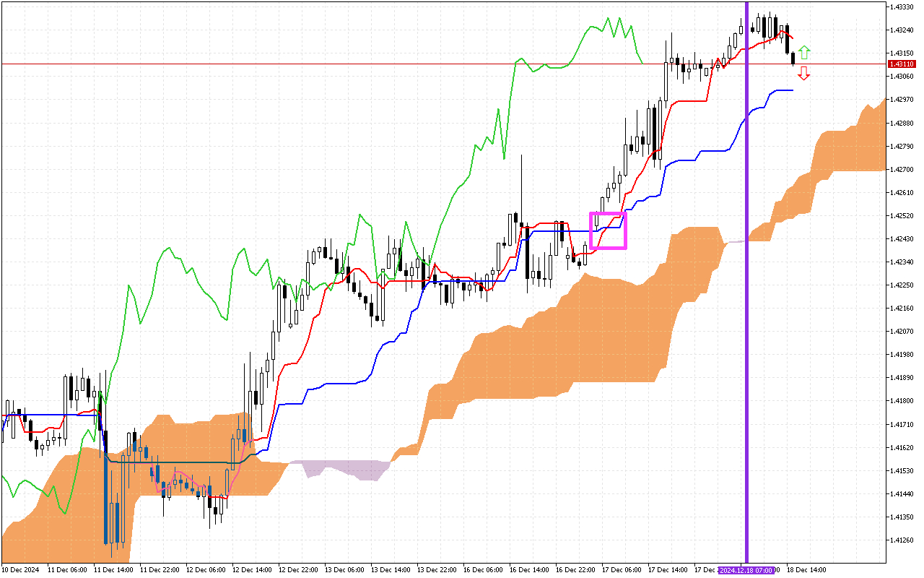Click the 1.41530 price axis label

900,470
